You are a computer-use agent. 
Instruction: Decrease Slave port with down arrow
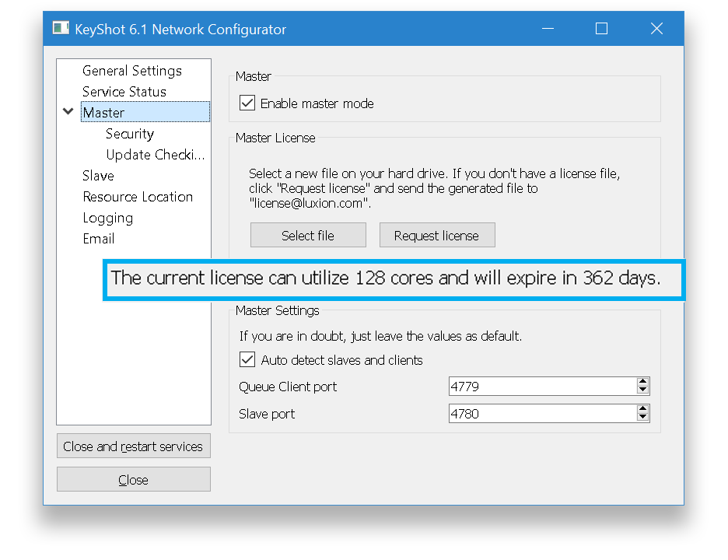click(642, 418)
